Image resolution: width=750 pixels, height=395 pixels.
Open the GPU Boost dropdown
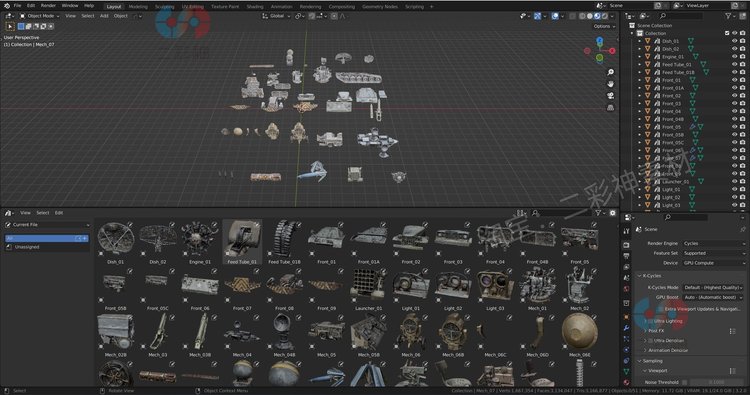point(713,297)
